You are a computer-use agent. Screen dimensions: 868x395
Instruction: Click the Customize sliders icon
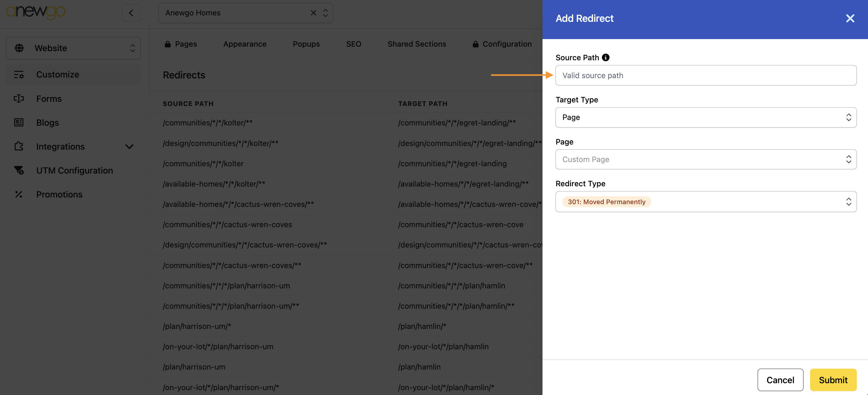pos(19,75)
